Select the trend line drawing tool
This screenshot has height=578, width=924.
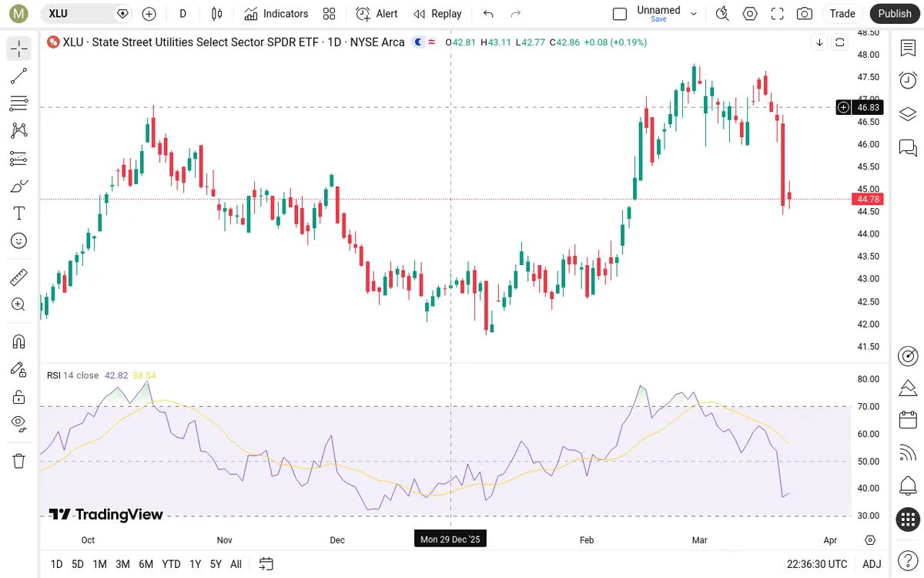[x=19, y=76]
